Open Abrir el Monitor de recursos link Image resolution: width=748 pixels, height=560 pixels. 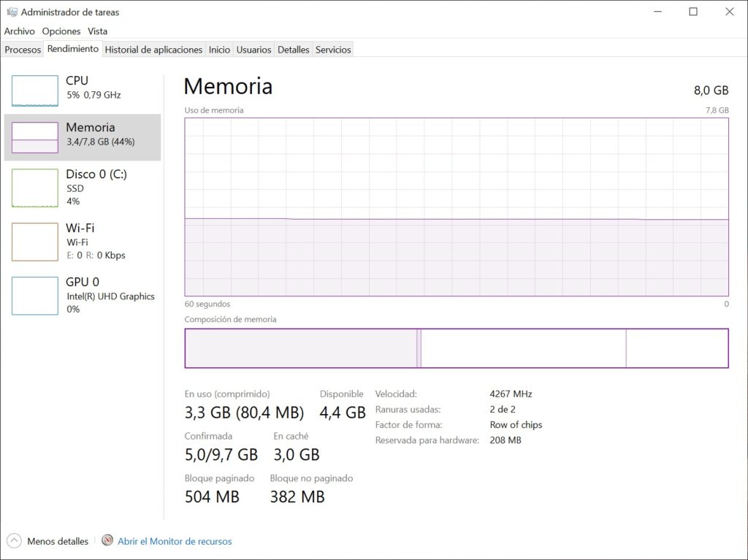pos(177,541)
